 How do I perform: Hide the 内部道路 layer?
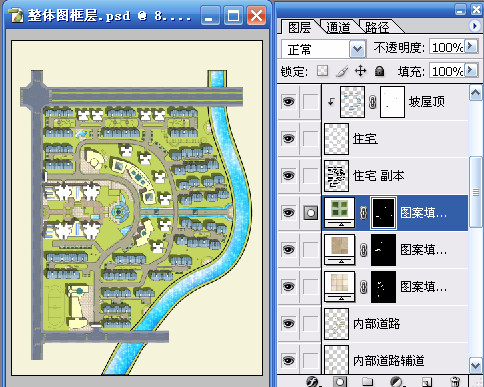(x=289, y=323)
